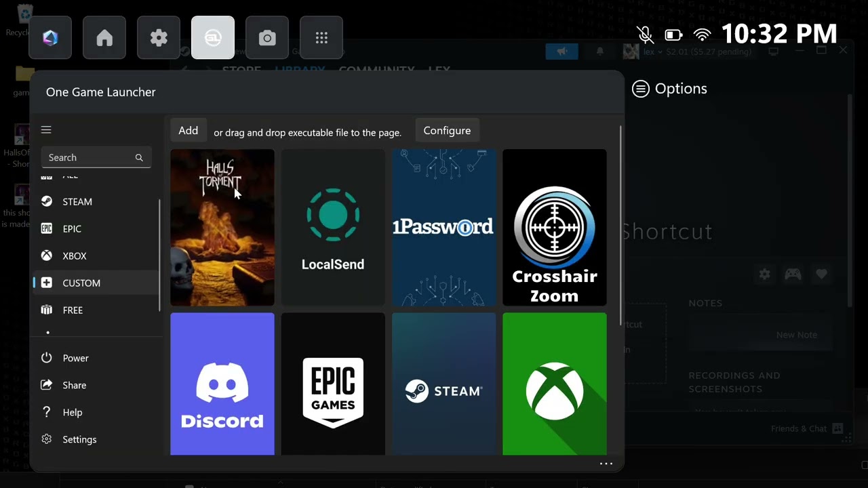Launch the 1Password tile

(x=443, y=228)
